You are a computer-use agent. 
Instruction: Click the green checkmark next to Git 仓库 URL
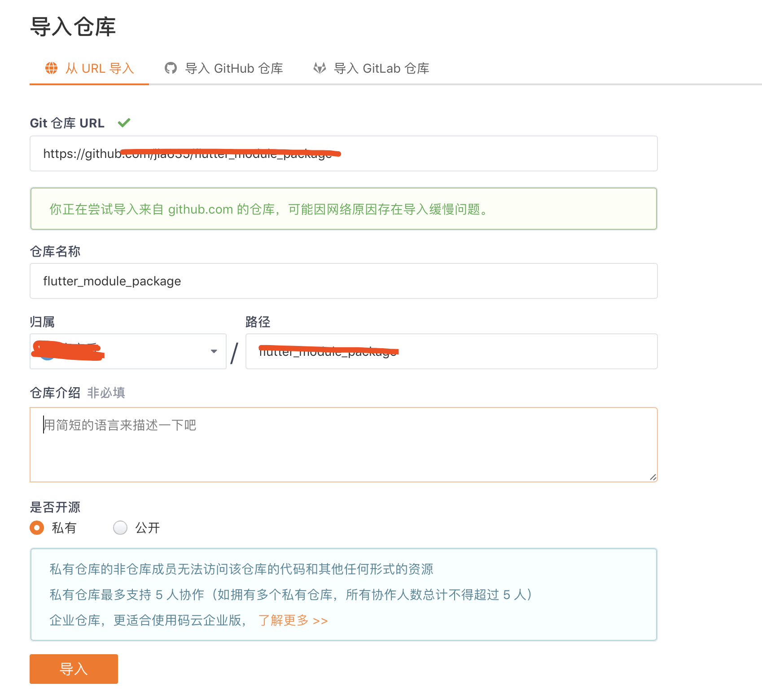pos(124,122)
